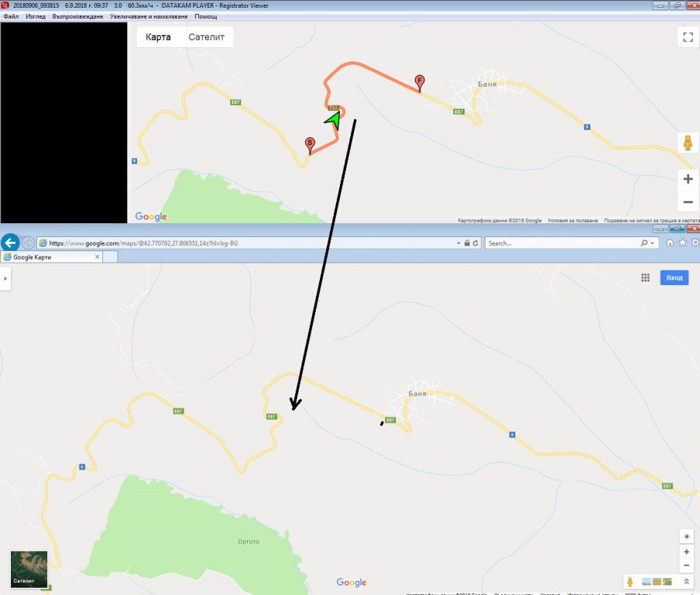
Task: Minimize the Datakam Player window
Action: point(661,5)
